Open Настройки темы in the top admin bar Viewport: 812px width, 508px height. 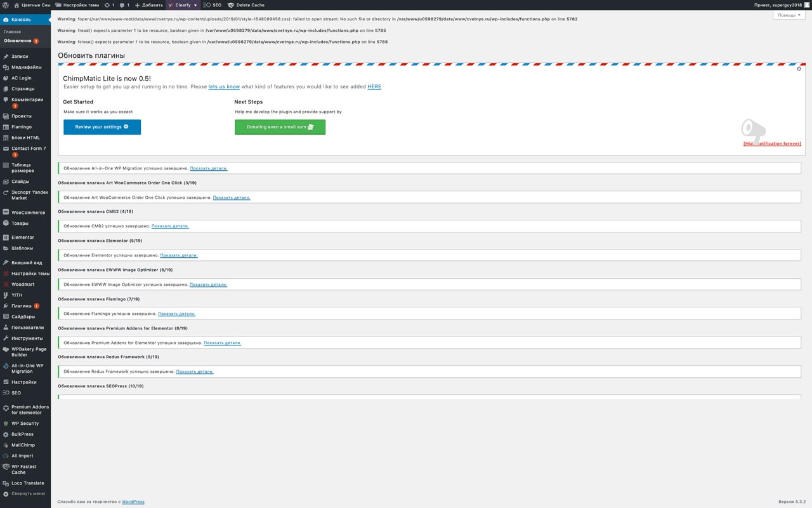point(77,4)
